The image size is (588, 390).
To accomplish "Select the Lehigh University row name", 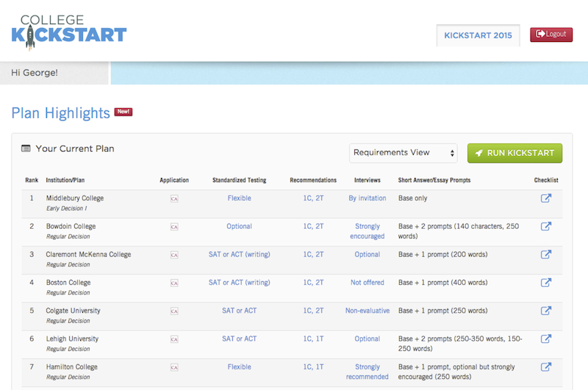I will 72,339.
